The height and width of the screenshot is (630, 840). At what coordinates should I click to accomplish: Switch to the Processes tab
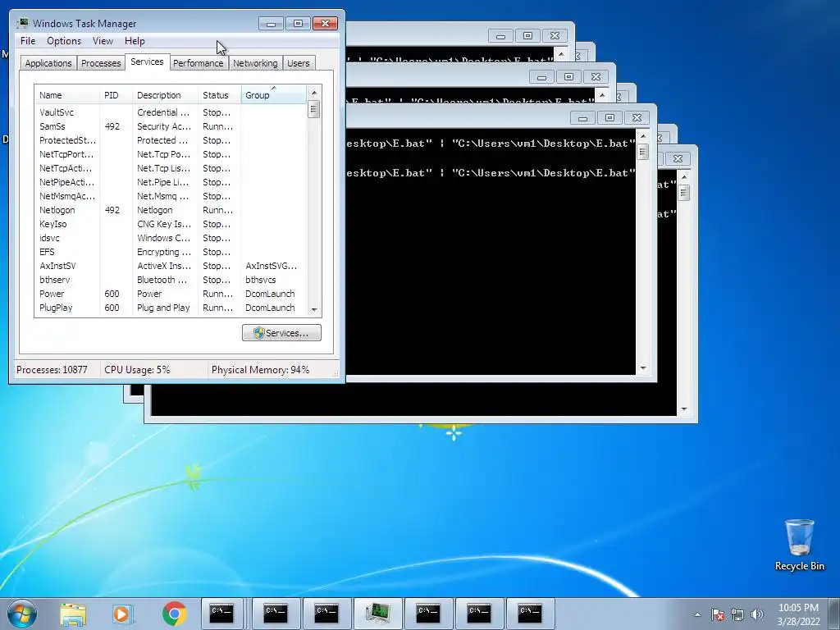click(x=101, y=63)
